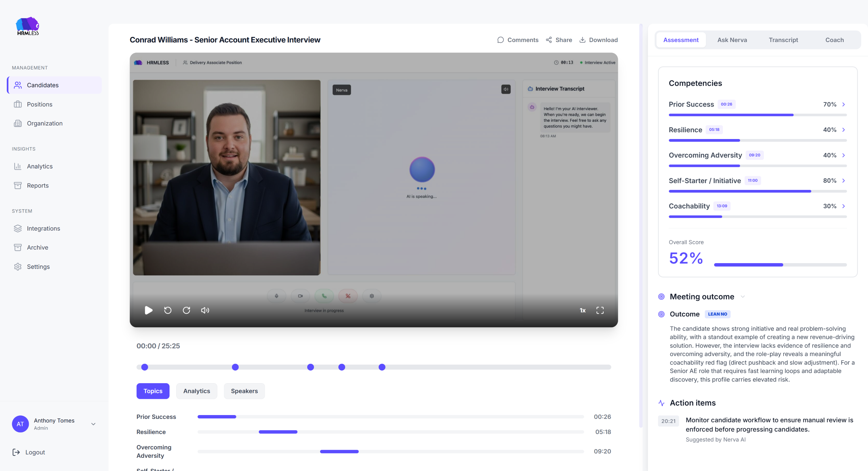Change 1x playback speed
The height and width of the screenshot is (471, 868).
click(x=583, y=310)
